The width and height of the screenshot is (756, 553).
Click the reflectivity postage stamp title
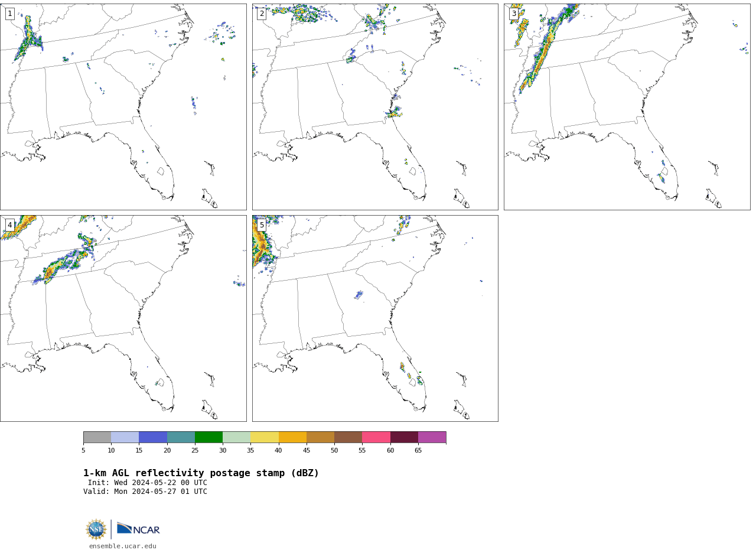(x=201, y=473)
